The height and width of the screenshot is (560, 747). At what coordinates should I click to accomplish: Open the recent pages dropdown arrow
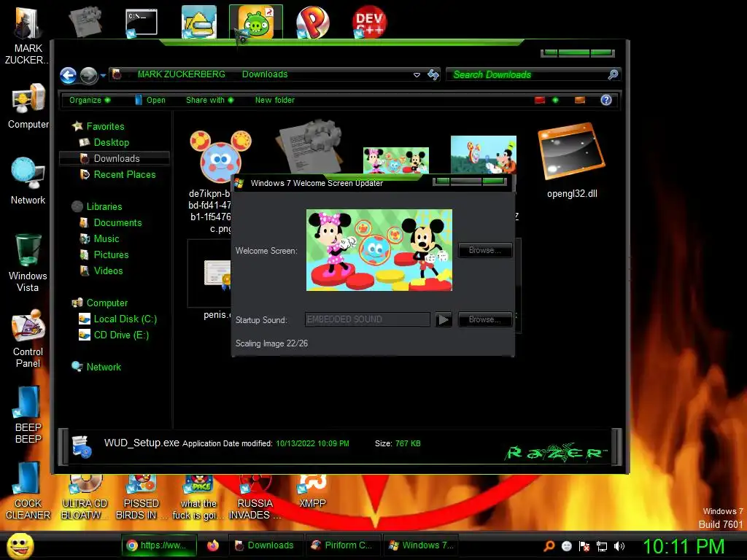coord(103,76)
